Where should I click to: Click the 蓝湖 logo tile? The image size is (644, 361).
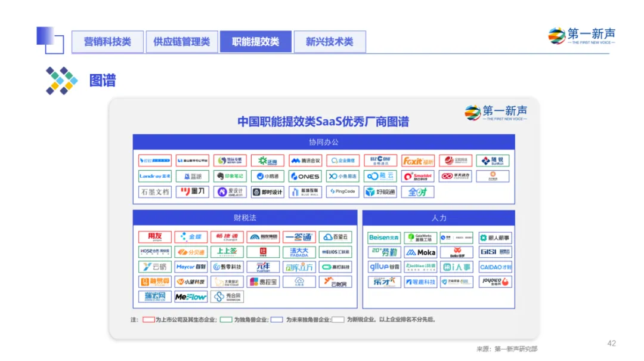coord(192,176)
